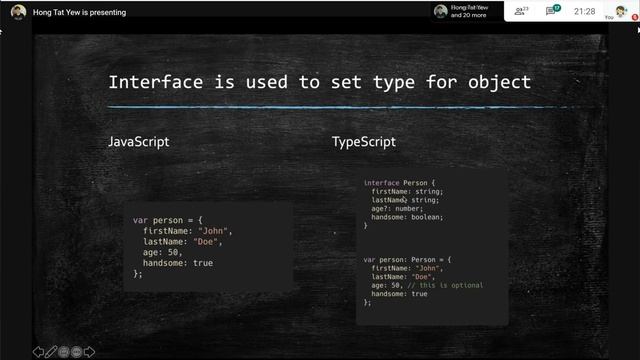
Task: Click the 'age: 50,' line in JavaScript block
Action: point(162,252)
